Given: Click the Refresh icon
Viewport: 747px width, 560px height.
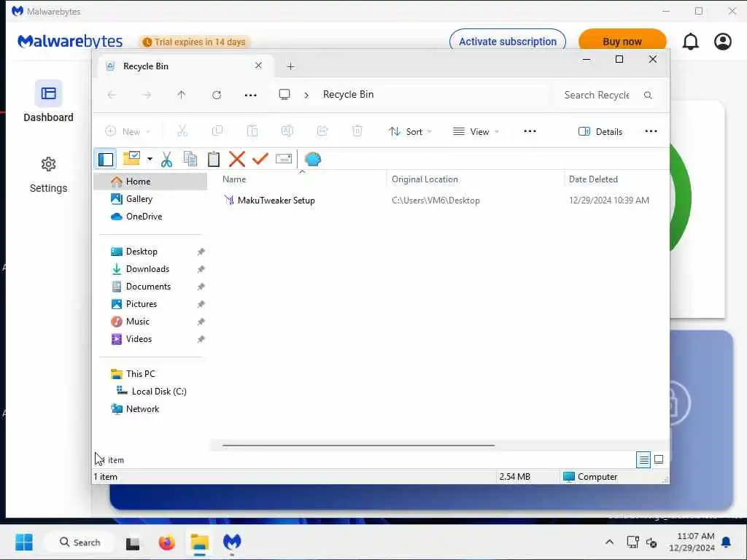Looking at the screenshot, I should (x=217, y=95).
